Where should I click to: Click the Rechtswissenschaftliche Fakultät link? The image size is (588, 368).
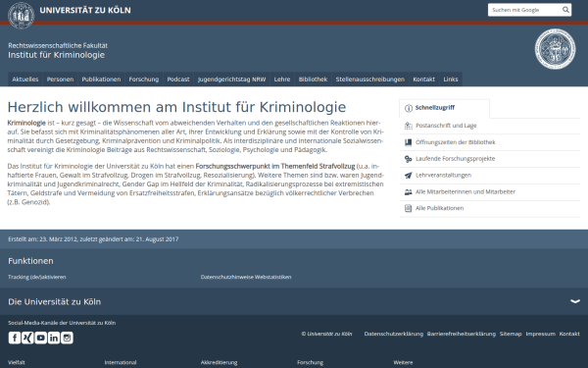pos(58,45)
